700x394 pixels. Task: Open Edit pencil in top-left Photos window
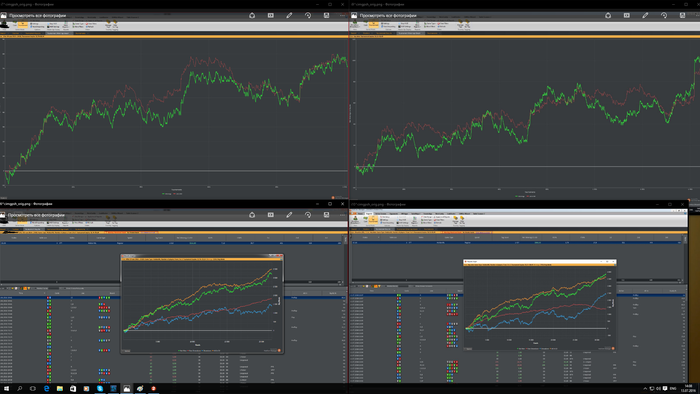[x=289, y=15]
